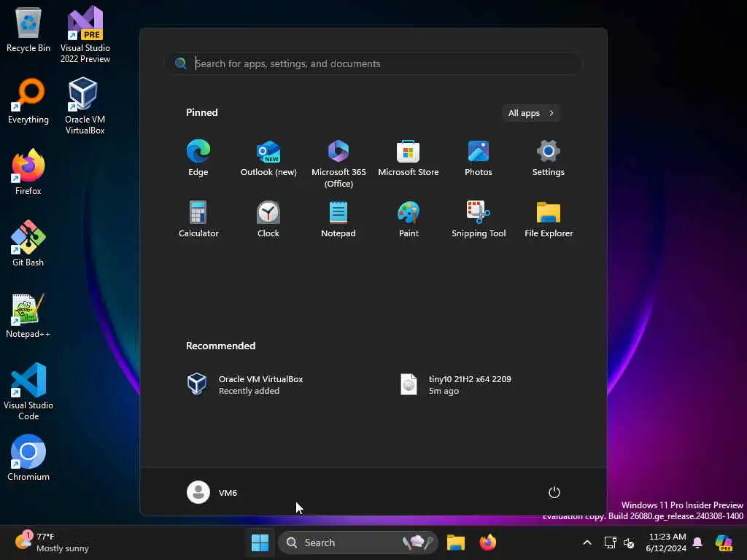
Task: Open Snipping Tool pinned app
Action: pos(479,219)
